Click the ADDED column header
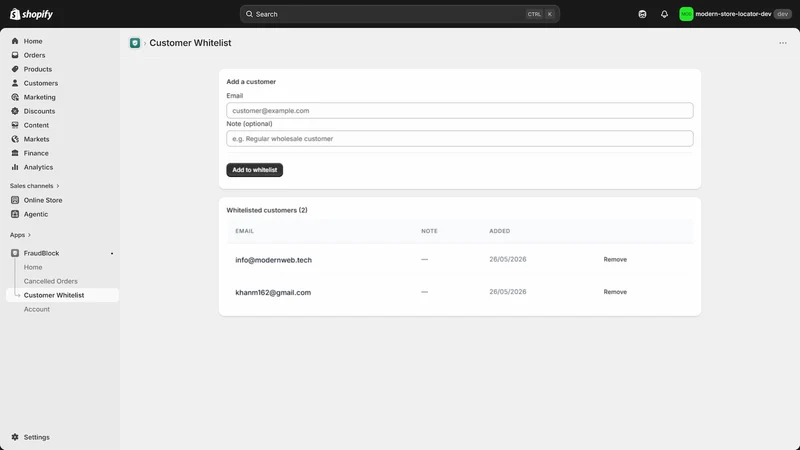The width and height of the screenshot is (800, 450). pos(499,231)
